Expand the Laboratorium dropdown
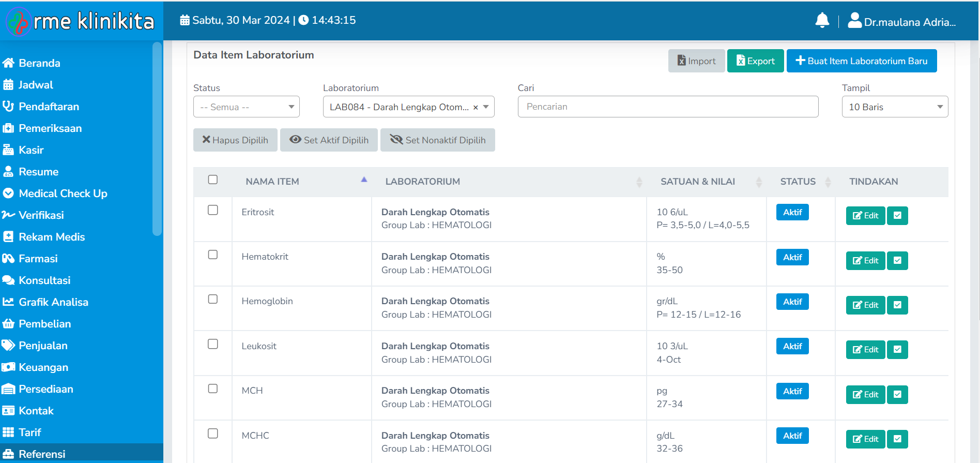 (x=486, y=107)
